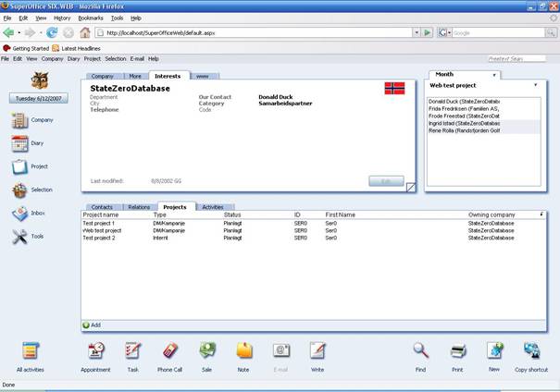Open the Firefox History menu
The width and height of the screenshot is (560, 392).
click(x=62, y=18)
